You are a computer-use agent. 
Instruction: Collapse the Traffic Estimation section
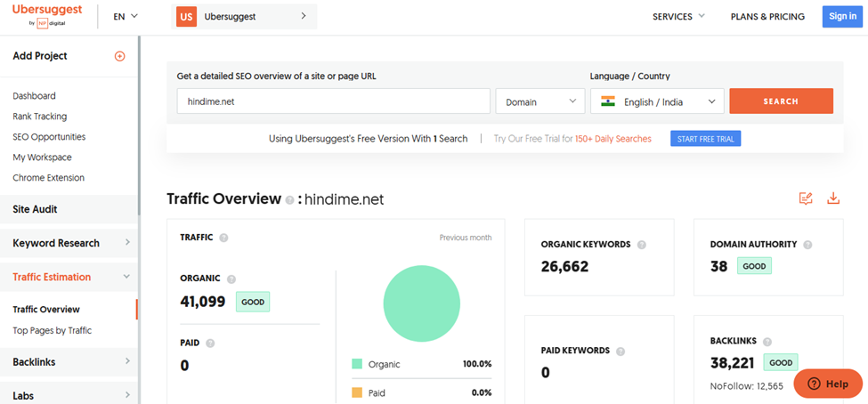[x=69, y=277]
